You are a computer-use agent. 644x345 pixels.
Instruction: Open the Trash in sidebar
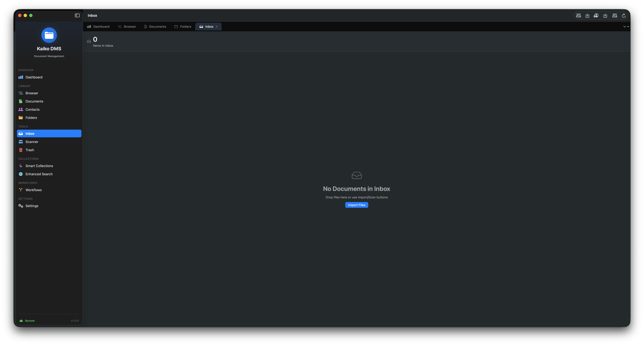coord(30,150)
